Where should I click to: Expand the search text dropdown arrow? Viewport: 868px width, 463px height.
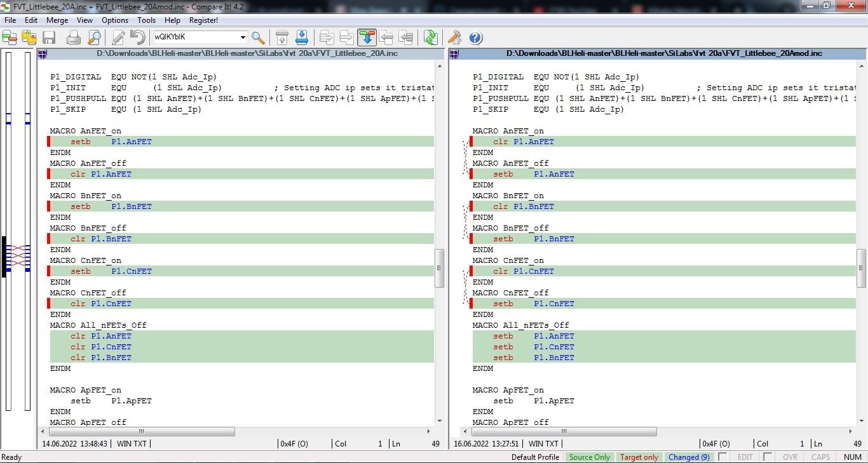click(x=243, y=37)
